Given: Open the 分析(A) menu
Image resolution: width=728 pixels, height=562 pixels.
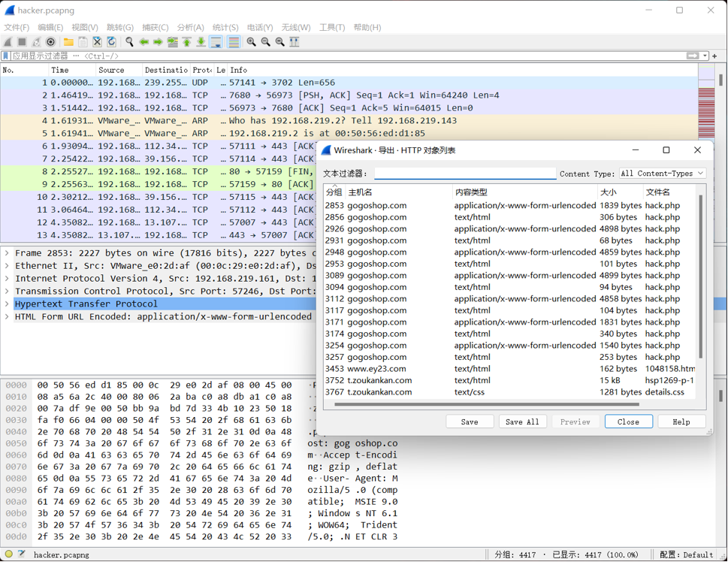Looking at the screenshot, I should (x=190, y=27).
